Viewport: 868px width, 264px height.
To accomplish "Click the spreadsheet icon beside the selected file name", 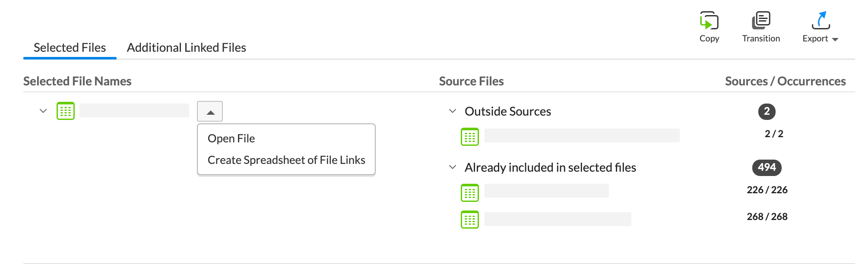I will click(66, 111).
